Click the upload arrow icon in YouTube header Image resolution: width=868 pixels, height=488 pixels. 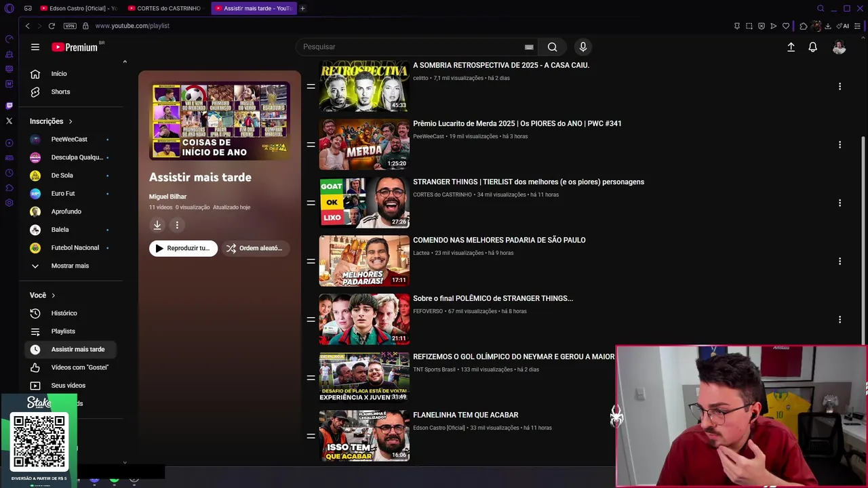click(x=791, y=47)
